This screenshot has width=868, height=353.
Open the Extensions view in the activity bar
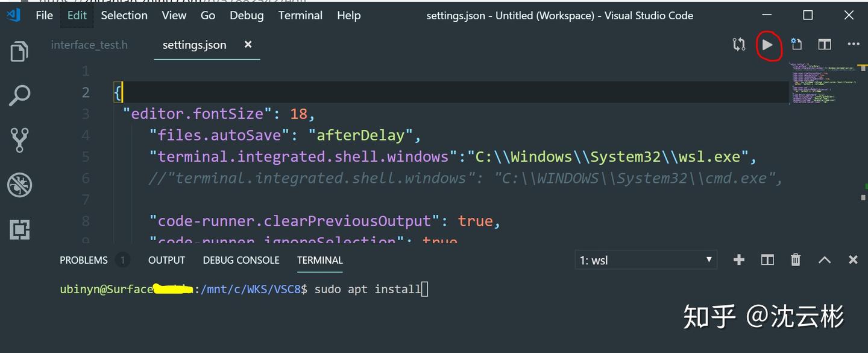click(x=19, y=229)
